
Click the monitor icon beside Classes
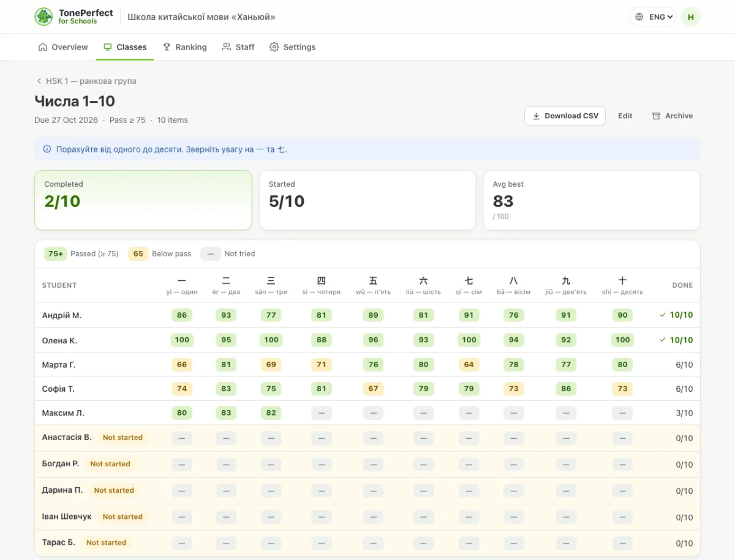point(108,47)
